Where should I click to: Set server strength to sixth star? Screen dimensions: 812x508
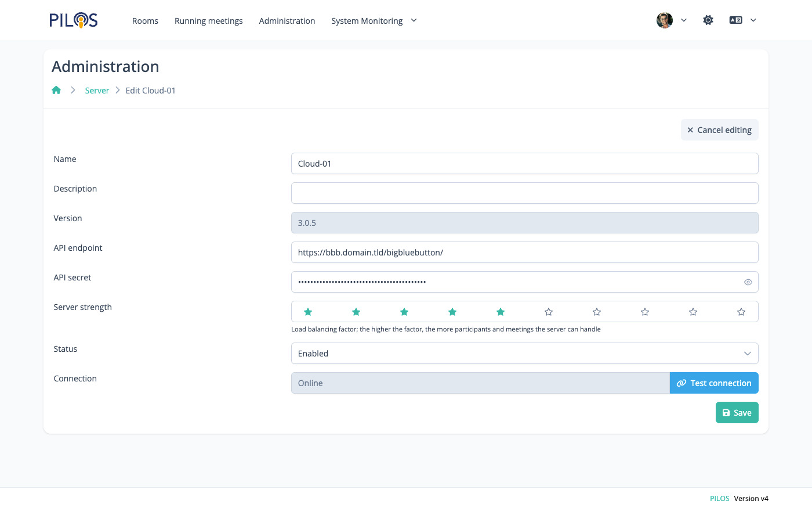[x=549, y=312]
